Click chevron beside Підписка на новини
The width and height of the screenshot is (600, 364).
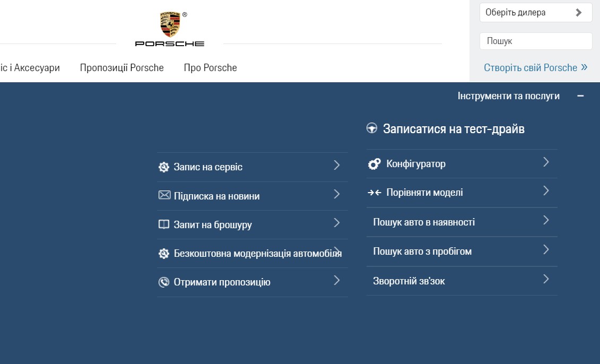(337, 194)
